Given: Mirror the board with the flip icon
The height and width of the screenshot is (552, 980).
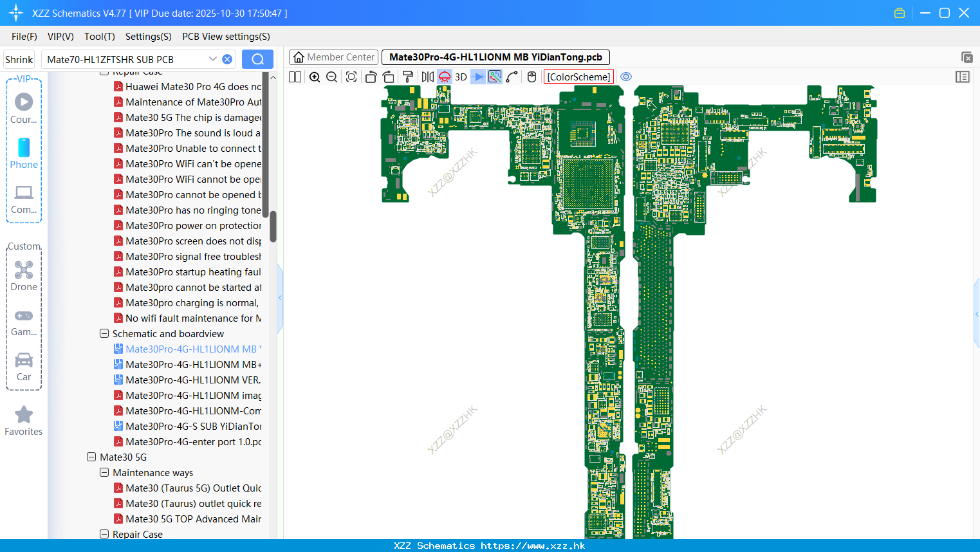Looking at the screenshot, I should pyautogui.click(x=427, y=77).
